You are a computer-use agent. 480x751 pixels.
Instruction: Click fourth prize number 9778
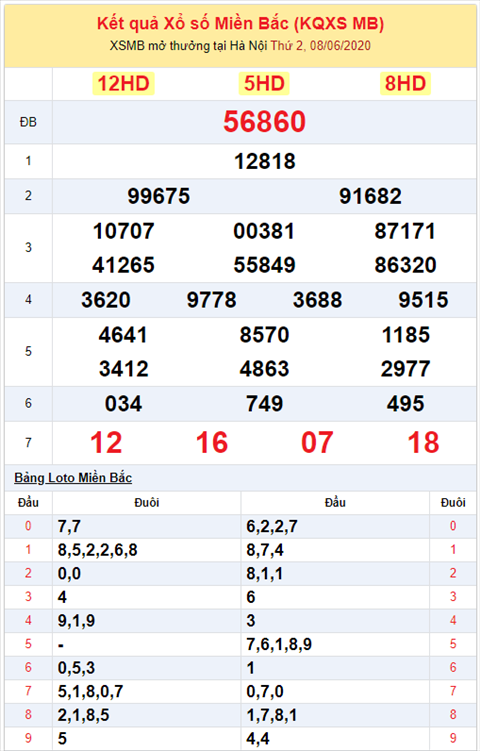click(211, 300)
